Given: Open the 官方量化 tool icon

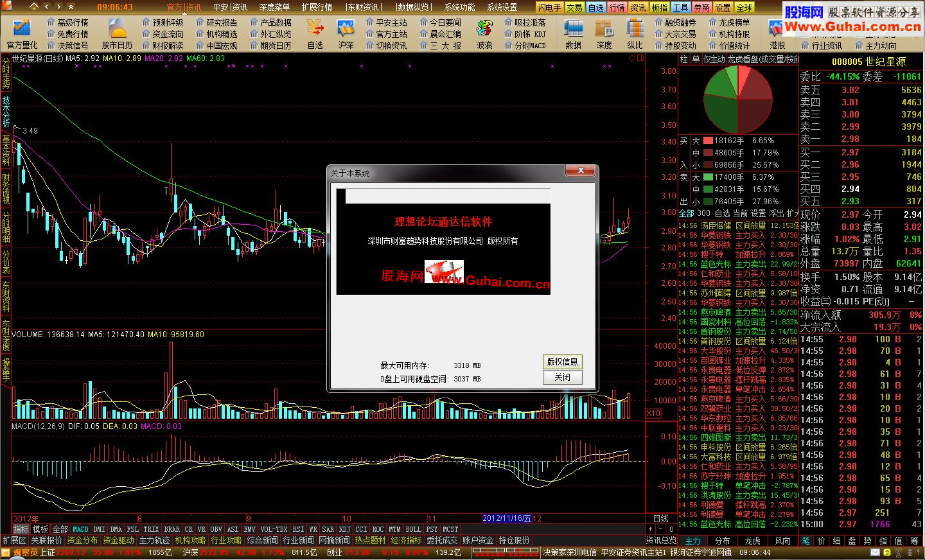Looking at the screenshot, I should point(22,28).
